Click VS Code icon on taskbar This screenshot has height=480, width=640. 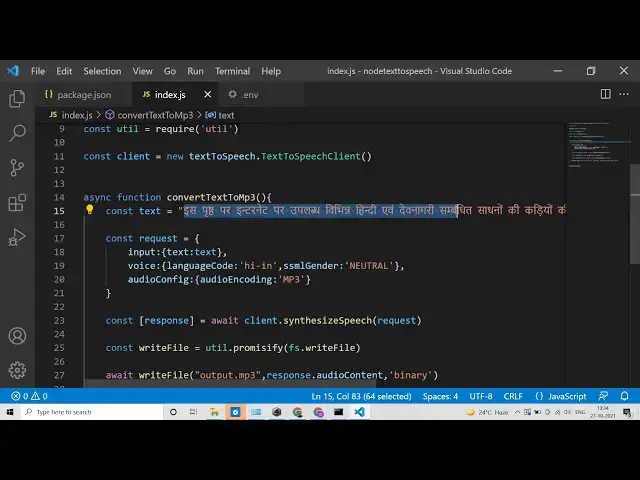360,412
